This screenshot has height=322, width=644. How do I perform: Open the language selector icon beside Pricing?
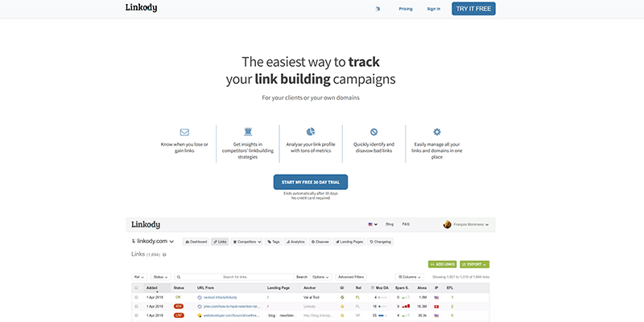coord(378,9)
